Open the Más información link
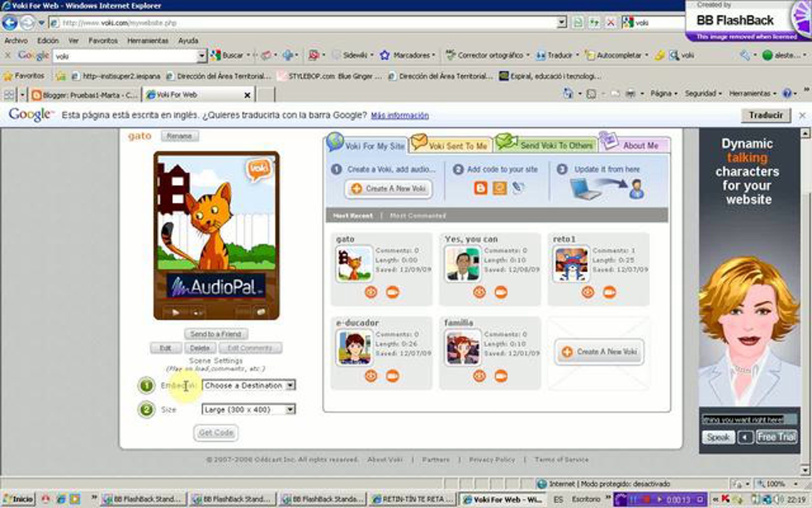Image resolution: width=812 pixels, height=508 pixels. (400, 115)
